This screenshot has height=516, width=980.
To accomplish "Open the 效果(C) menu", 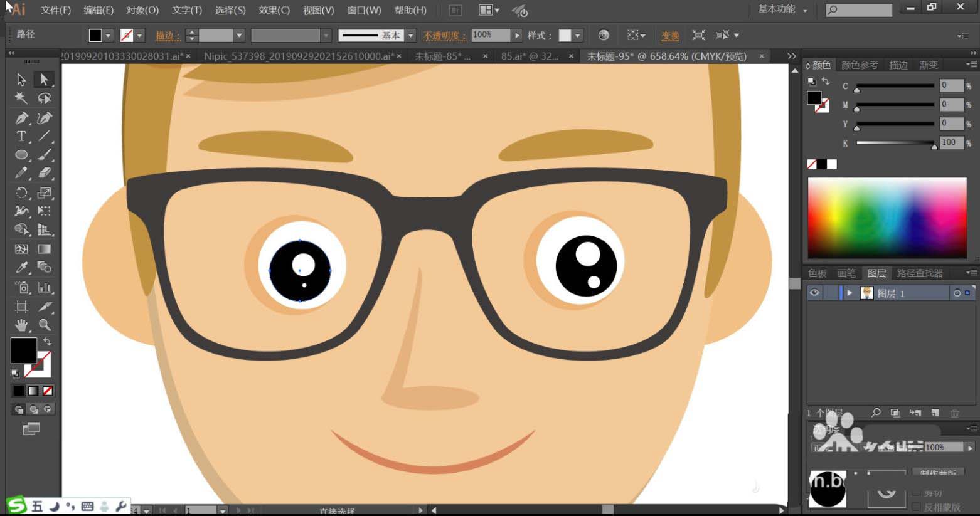I will [x=274, y=10].
